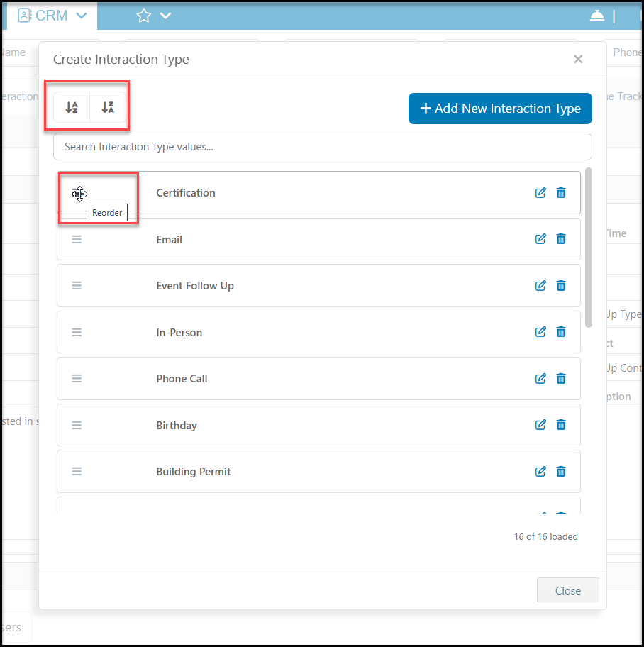Screen dimensions: 644x647
Task: Grab the reorder handle for In-Person
Action: pos(77,332)
